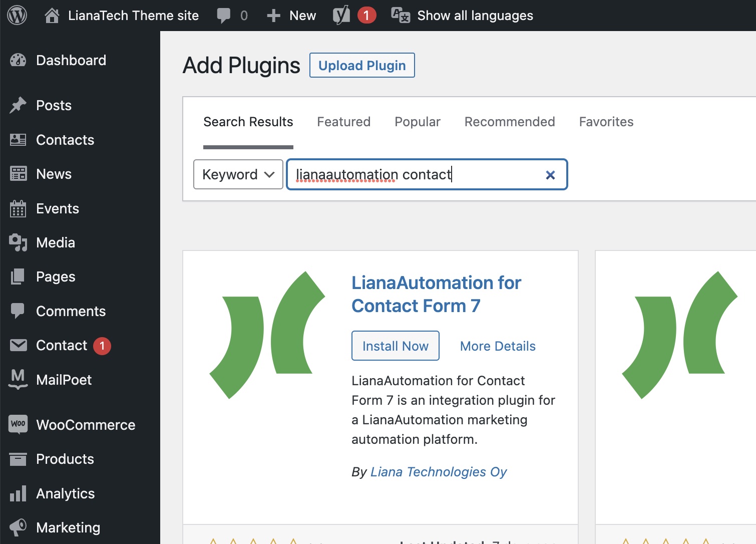Switch to the Popular tab
756x544 pixels.
pyautogui.click(x=417, y=122)
